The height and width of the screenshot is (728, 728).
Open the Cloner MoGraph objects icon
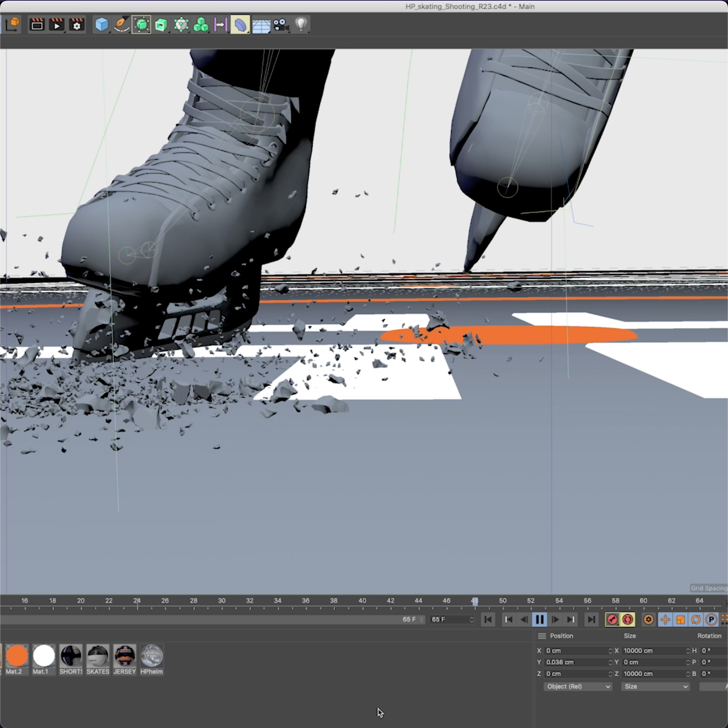[x=201, y=25]
